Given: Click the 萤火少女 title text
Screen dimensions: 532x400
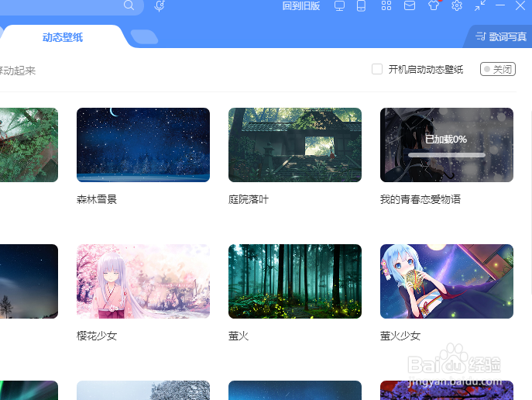Looking at the screenshot, I should coord(400,336).
